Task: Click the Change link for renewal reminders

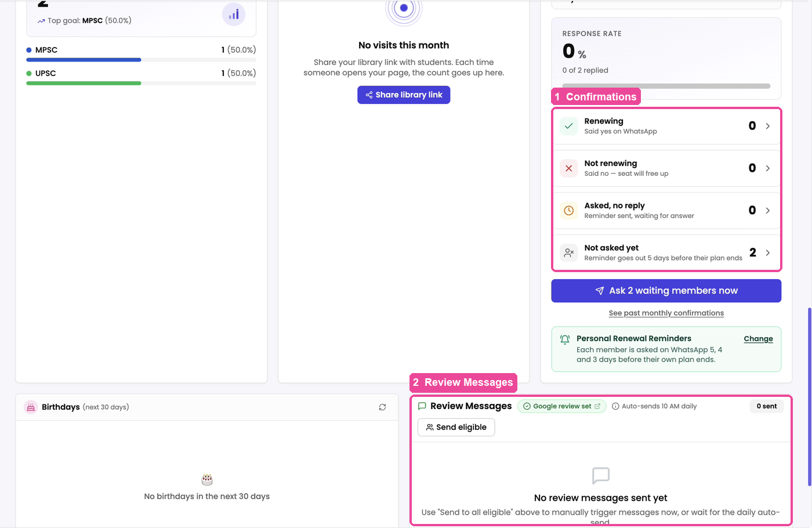Action: (x=758, y=339)
